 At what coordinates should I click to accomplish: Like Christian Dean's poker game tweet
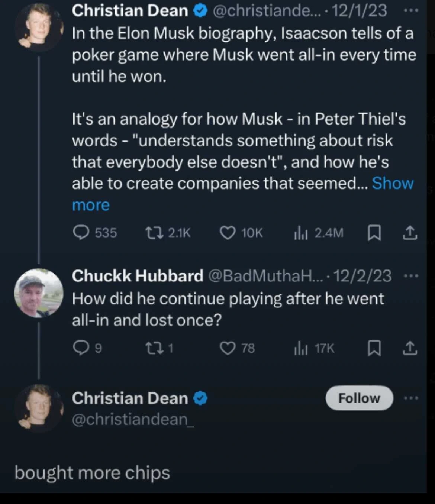pyautogui.click(x=229, y=233)
